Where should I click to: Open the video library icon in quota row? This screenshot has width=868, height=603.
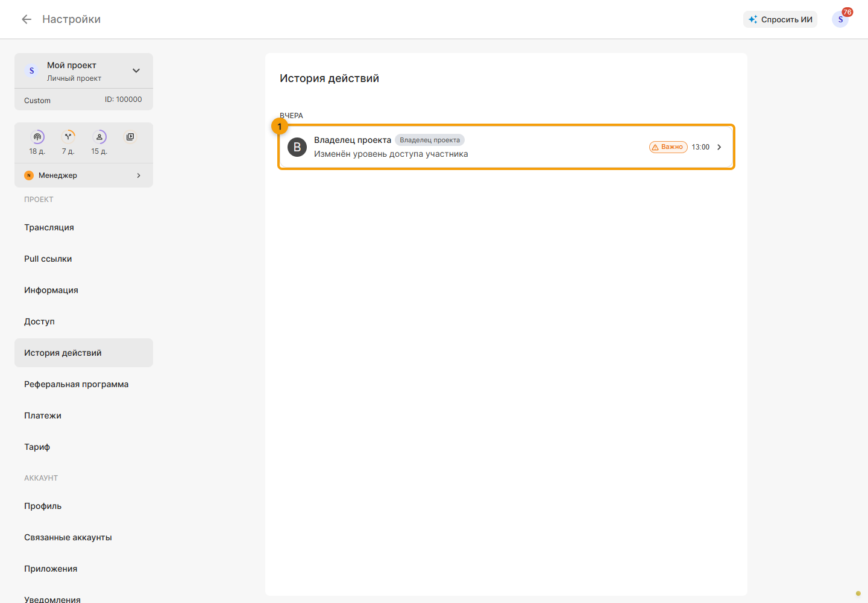coord(130,137)
